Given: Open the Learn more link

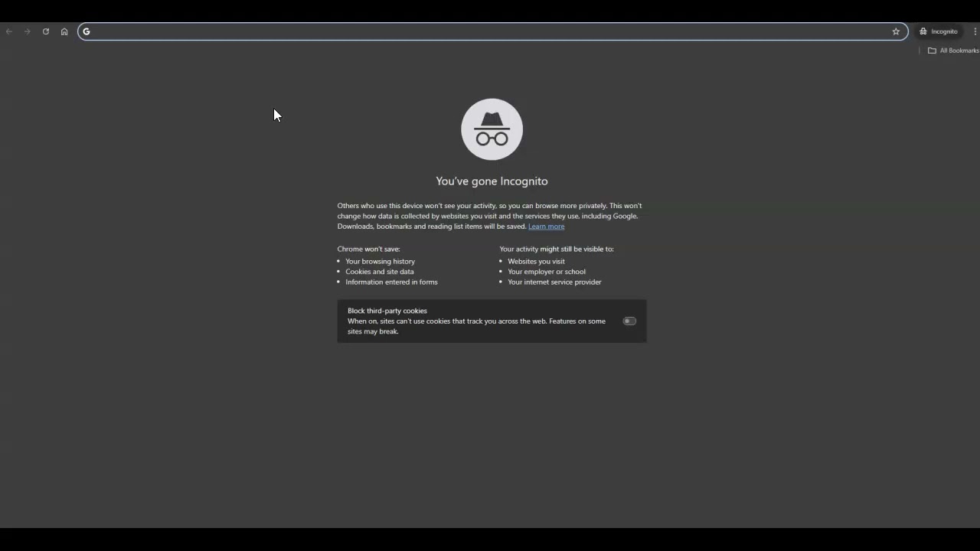Looking at the screenshot, I should [x=546, y=227].
